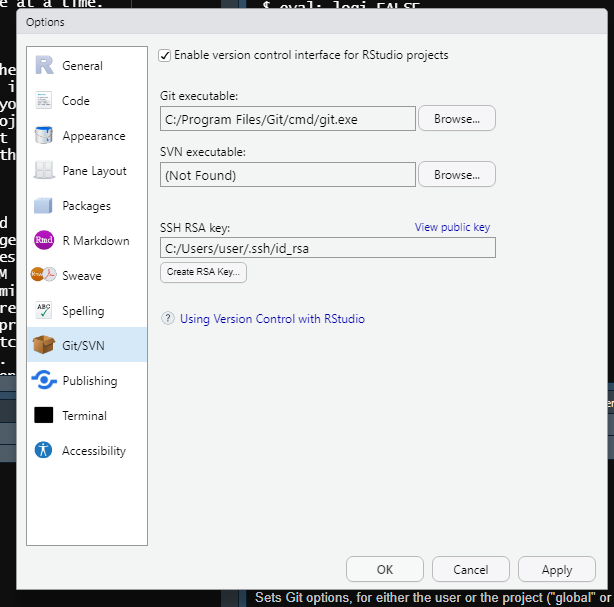
Task: Browse for the Git executable
Action: tap(457, 118)
